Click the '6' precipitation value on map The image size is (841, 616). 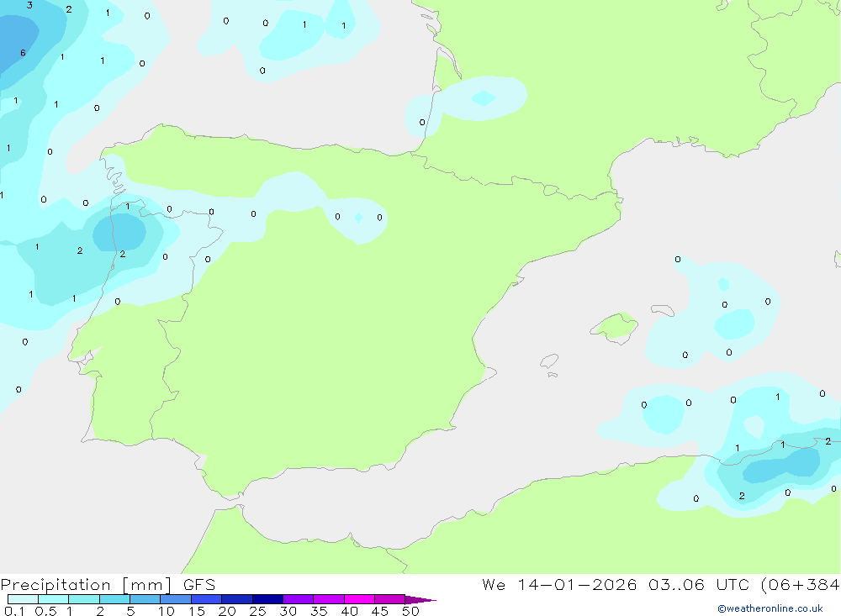(x=23, y=53)
